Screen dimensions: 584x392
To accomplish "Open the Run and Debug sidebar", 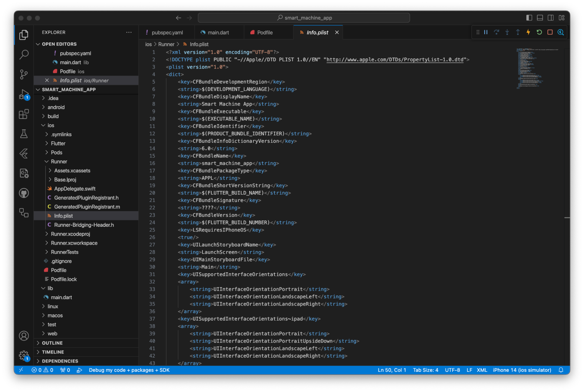I will [x=24, y=94].
